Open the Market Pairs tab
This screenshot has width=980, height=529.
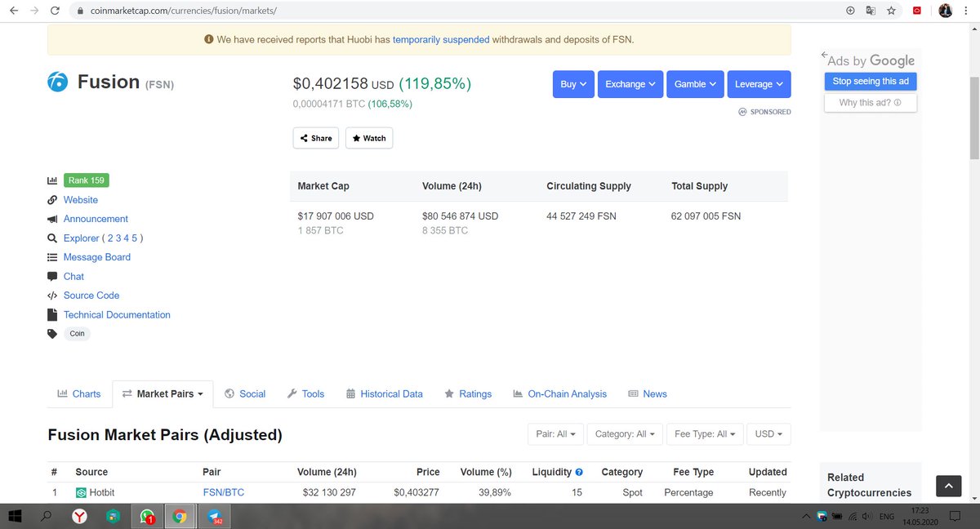(163, 393)
